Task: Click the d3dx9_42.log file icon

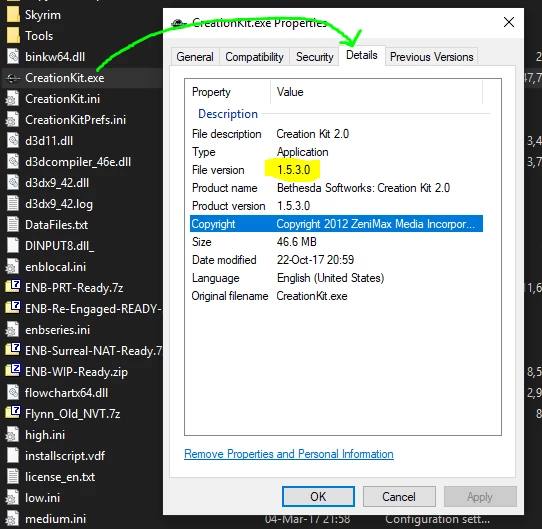Action: click(13, 204)
